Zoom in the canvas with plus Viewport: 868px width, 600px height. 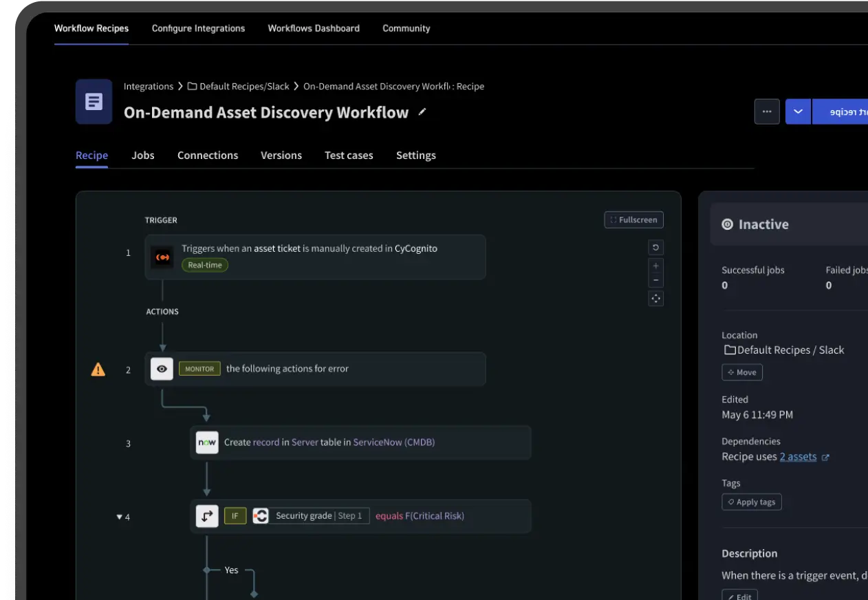point(655,266)
